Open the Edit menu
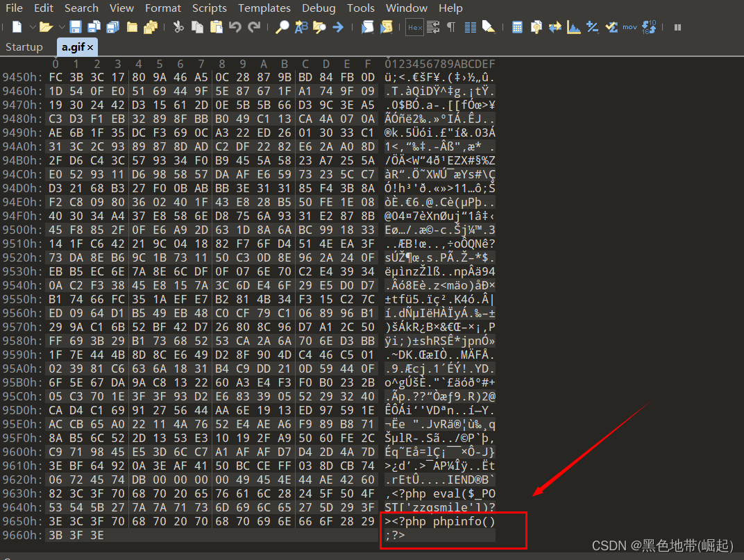744x560 pixels. click(44, 8)
